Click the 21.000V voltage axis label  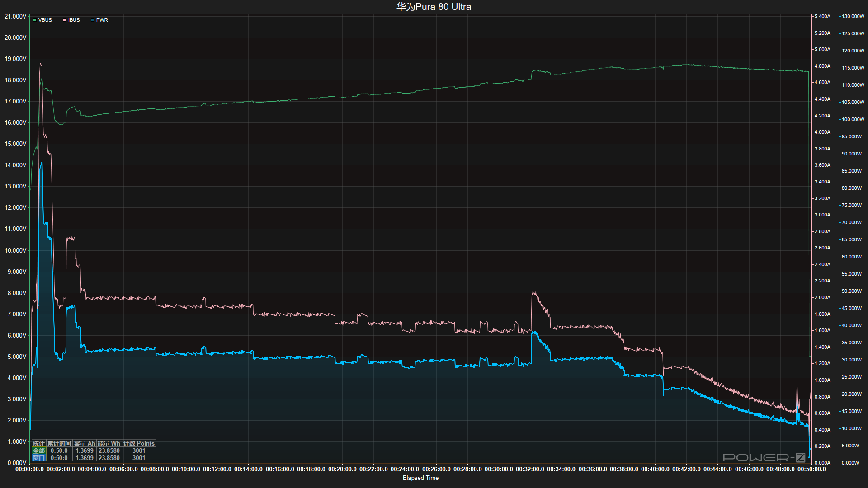(15, 16)
